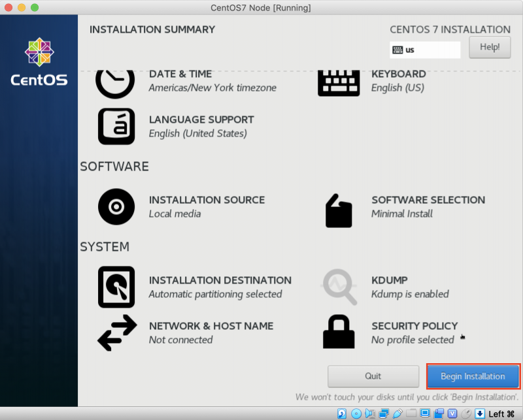Image resolution: width=523 pixels, height=420 pixels.
Task: Open SECURITY POLICY settings
Action: [x=414, y=326]
